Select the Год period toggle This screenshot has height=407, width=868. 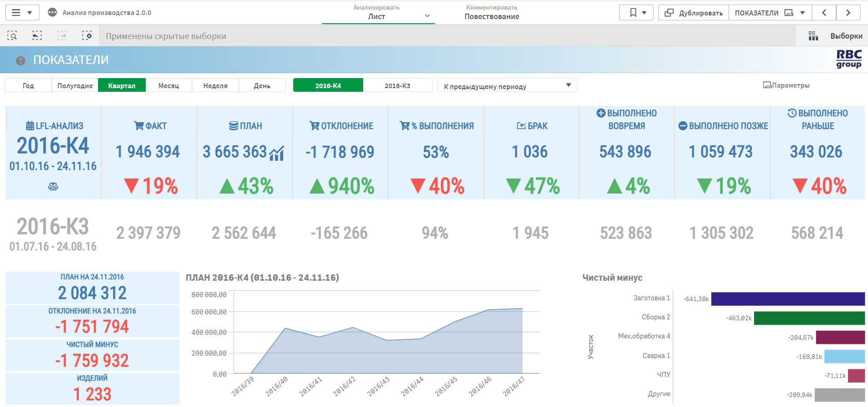[x=28, y=85]
